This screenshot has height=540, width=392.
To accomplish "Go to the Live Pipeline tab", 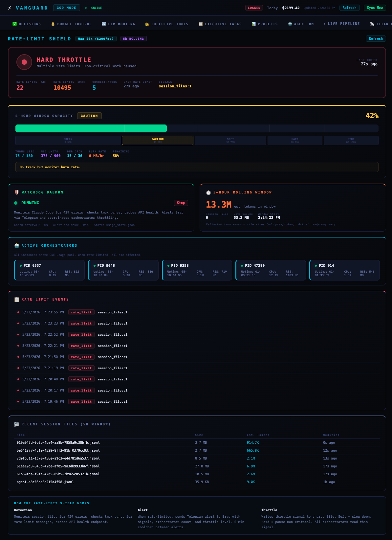I will (x=341, y=24).
